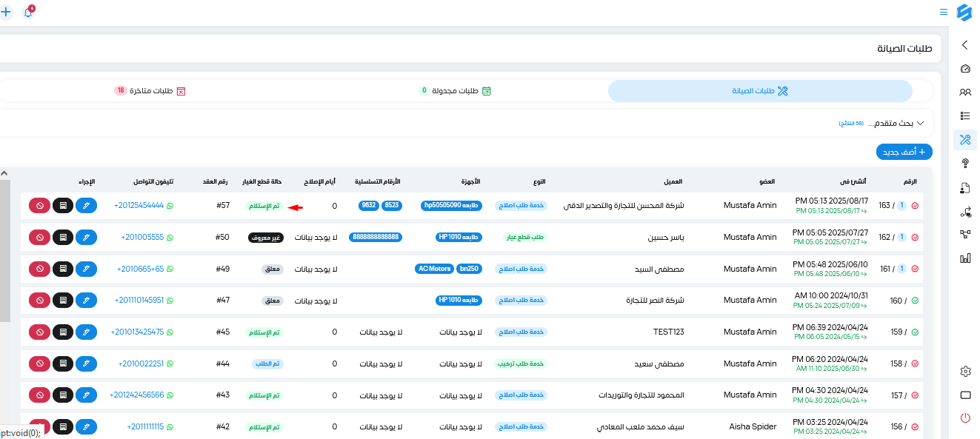This screenshot has height=439, width=980.
Task: Open the dashboard speedometer icon in sidebar
Action: point(964,69)
